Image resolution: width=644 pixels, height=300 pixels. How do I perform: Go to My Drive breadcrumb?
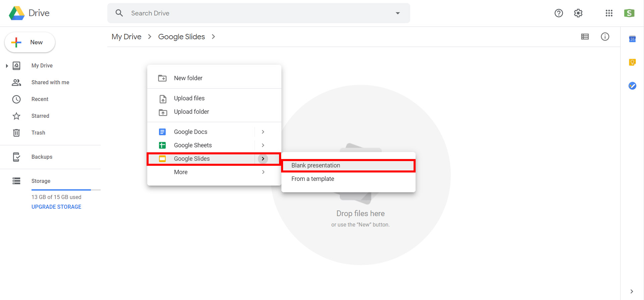click(126, 37)
